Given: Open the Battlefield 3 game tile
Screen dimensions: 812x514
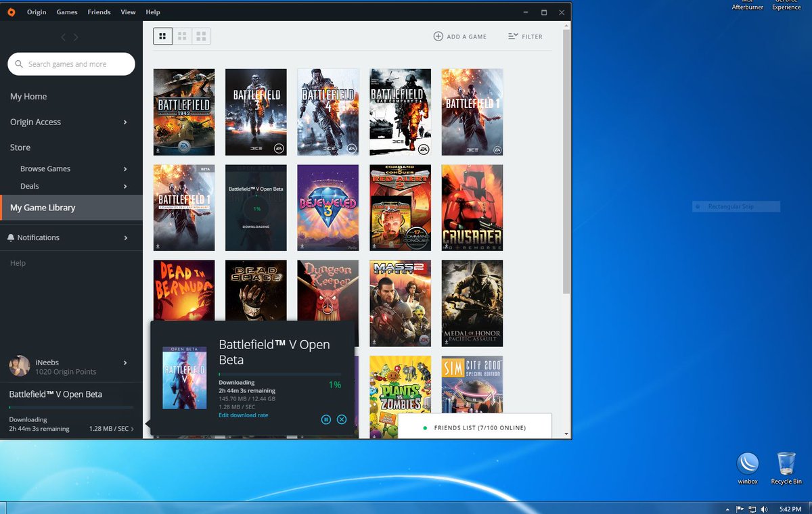Looking at the screenshot, I should point(256,112).
